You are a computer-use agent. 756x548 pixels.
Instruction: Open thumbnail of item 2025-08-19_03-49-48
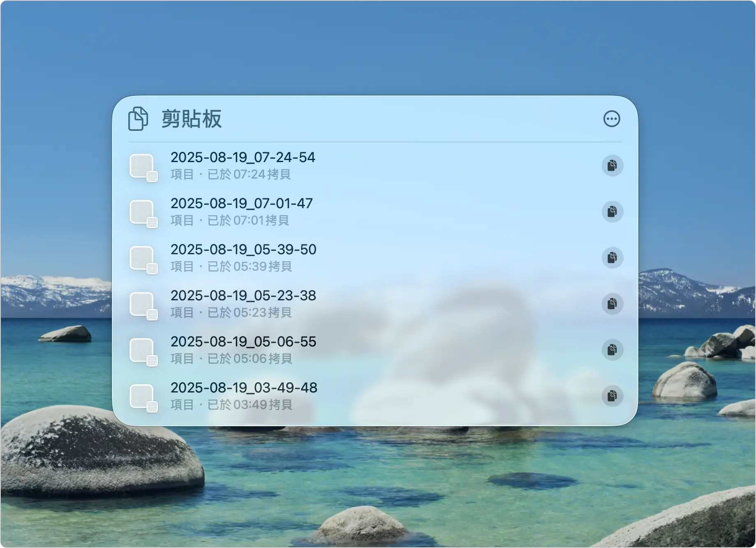[144, 398]
